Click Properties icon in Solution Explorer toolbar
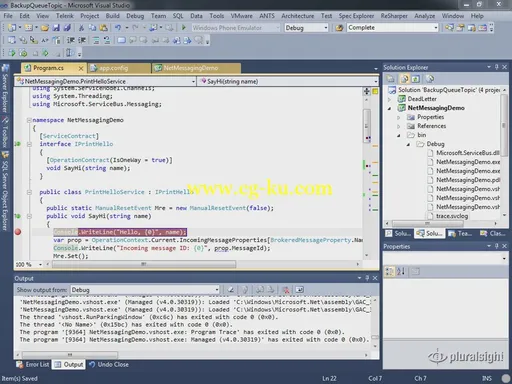Viewport: 512px width, 384px height. click(390, 79)
